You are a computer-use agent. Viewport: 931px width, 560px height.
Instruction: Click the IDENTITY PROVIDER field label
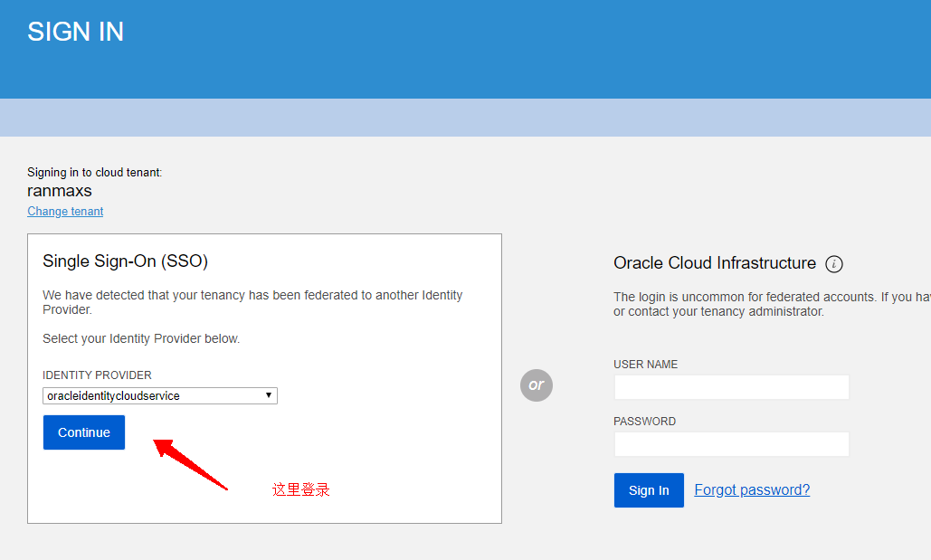click(x=97, y=375)
